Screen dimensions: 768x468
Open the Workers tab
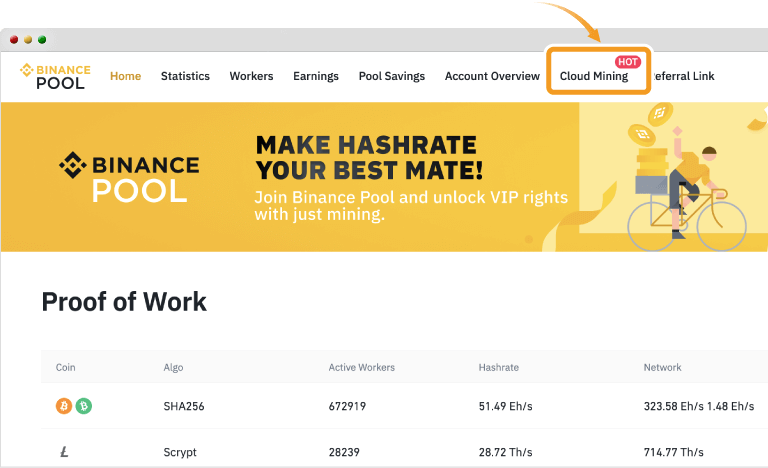(251, 76)
